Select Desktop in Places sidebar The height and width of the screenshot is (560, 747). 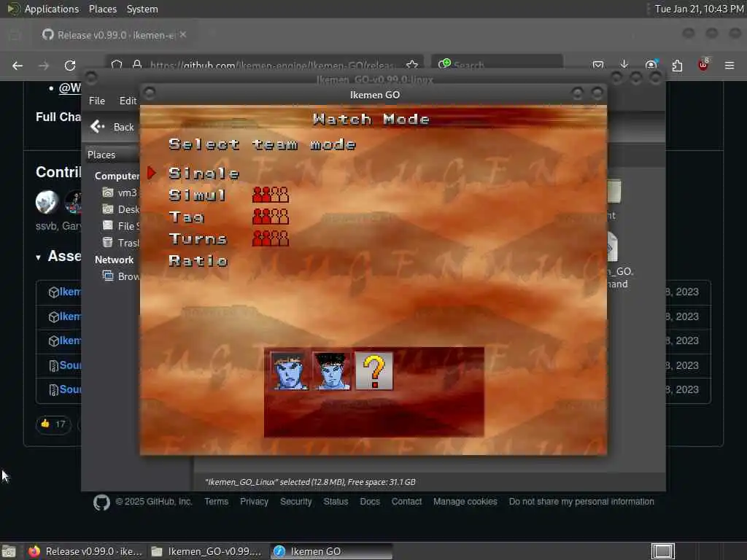[x=120, y=209]
